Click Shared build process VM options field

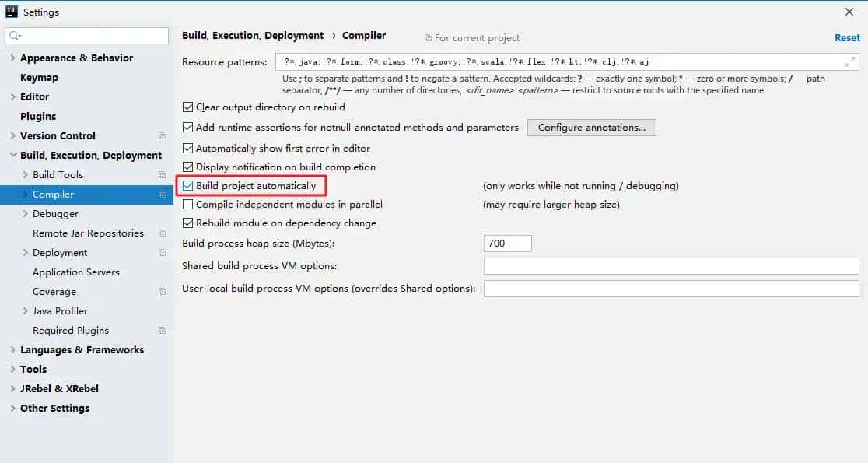671,266
